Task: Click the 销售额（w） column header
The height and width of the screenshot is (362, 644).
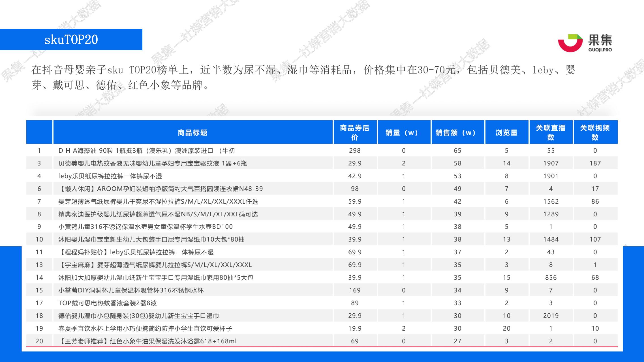Action: [x=458, y=132]
